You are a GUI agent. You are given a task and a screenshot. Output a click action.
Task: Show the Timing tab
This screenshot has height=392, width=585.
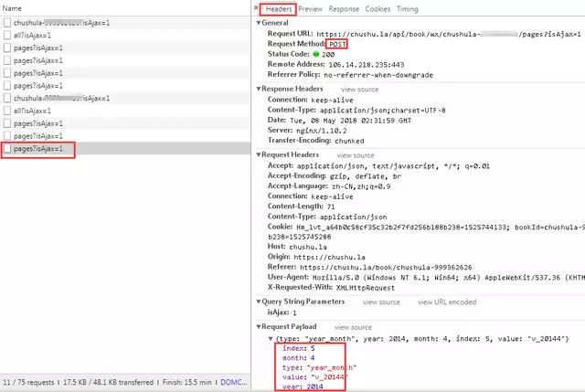coord(408,8)
